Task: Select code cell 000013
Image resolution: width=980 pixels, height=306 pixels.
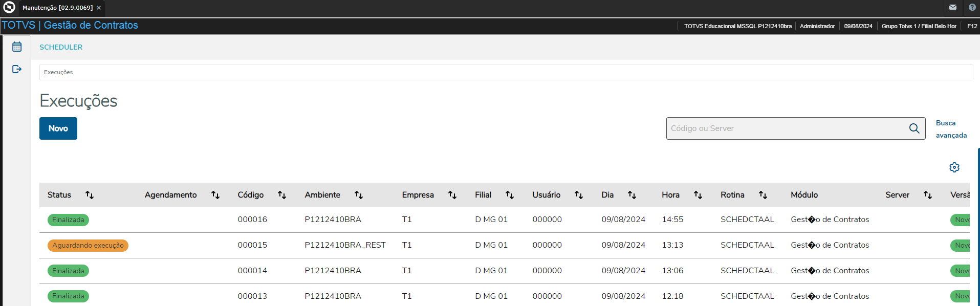Action: click(x=252, y=296)
